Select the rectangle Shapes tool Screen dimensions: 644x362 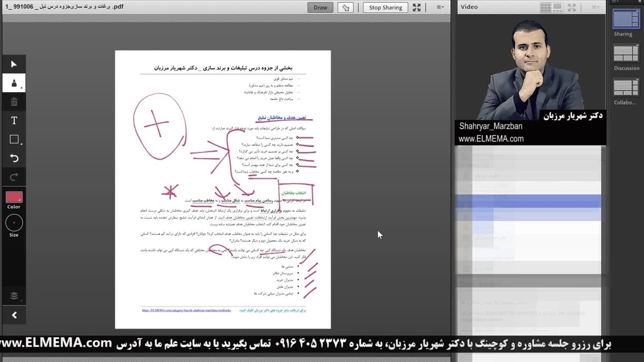[x=14, y=140]
